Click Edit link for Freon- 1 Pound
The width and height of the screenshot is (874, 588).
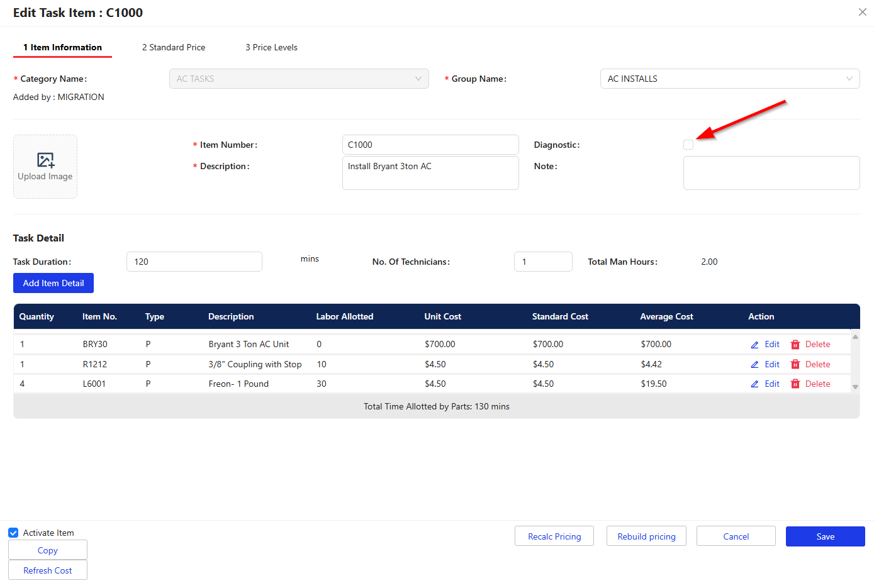[x=772, y=384]
